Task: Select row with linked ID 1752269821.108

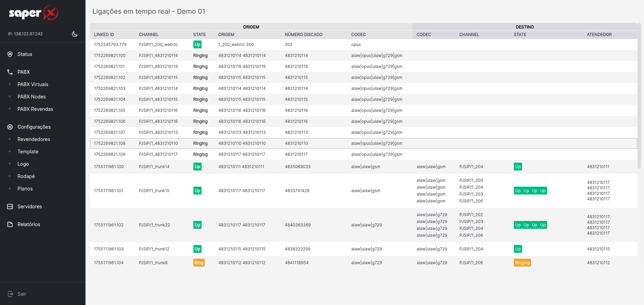Action: (110, 143)
